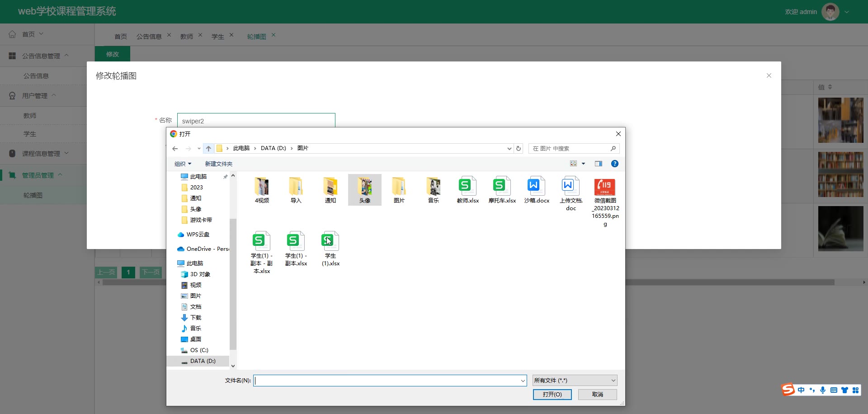Screen dimensions: 868x414
Task: Click the 新建文件夹 toolbar item
Action: click(218, 164)
